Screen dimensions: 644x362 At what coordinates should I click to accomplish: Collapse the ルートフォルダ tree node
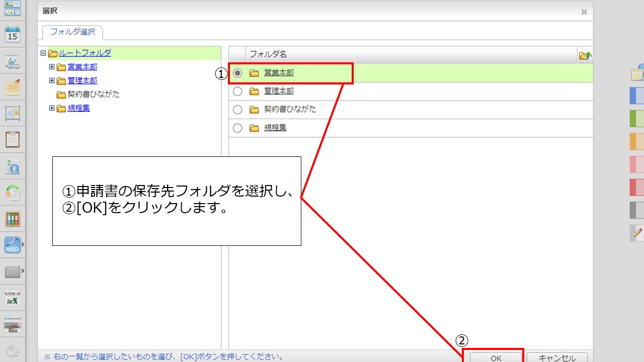point(43,53)
